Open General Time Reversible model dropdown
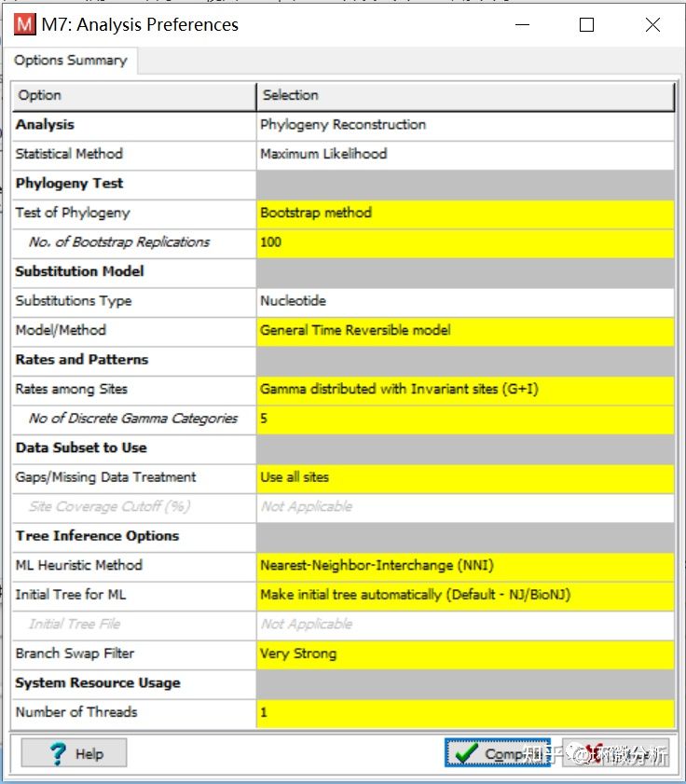The height and width of the screenshot is (784, 686). pyautogui.click(x=465, y=331)
